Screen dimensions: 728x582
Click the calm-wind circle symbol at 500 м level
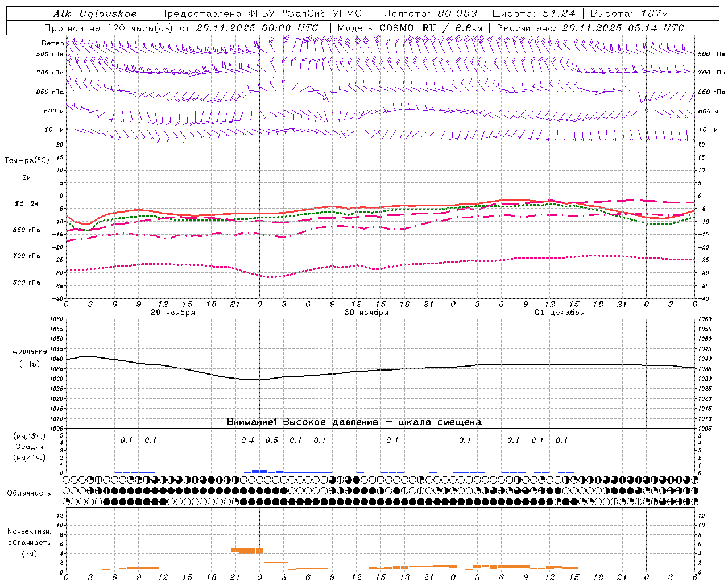[x=646, y=110]
